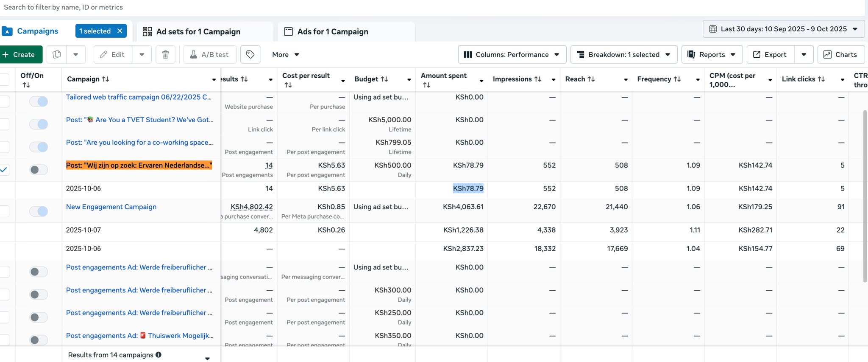
Task: Click the Export button
Action: pyautogui.click(x=770, y=54)
